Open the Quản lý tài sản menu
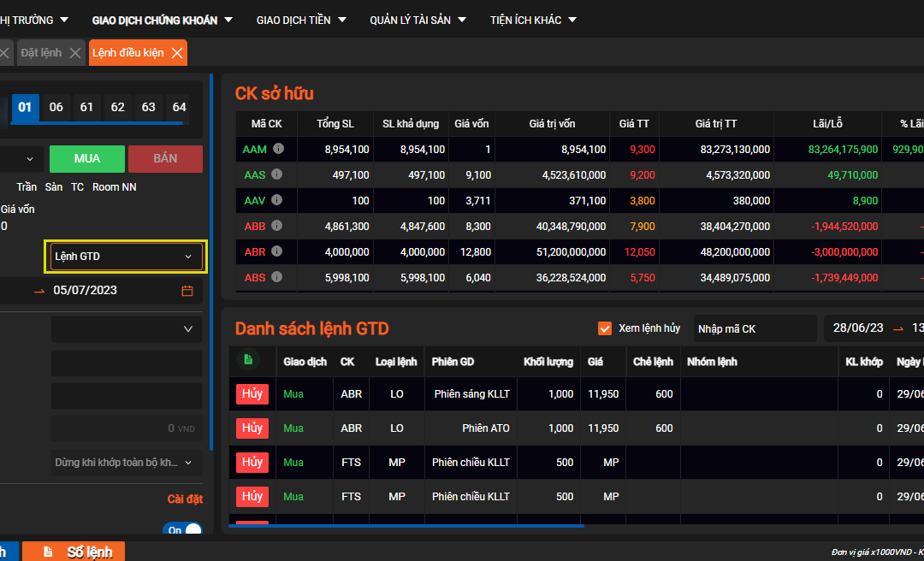Viewport: 924px width, 561px height. [x=418, y=20]
